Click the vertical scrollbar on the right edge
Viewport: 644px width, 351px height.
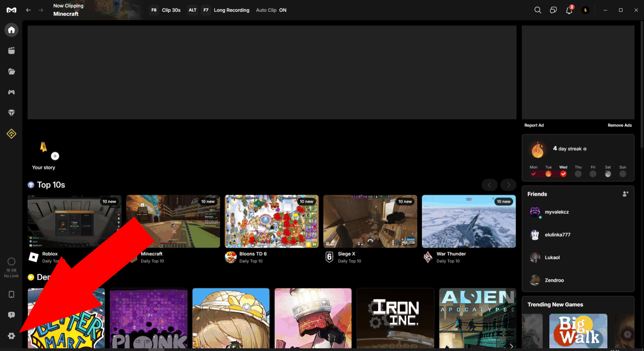click(x=642, y=85)
